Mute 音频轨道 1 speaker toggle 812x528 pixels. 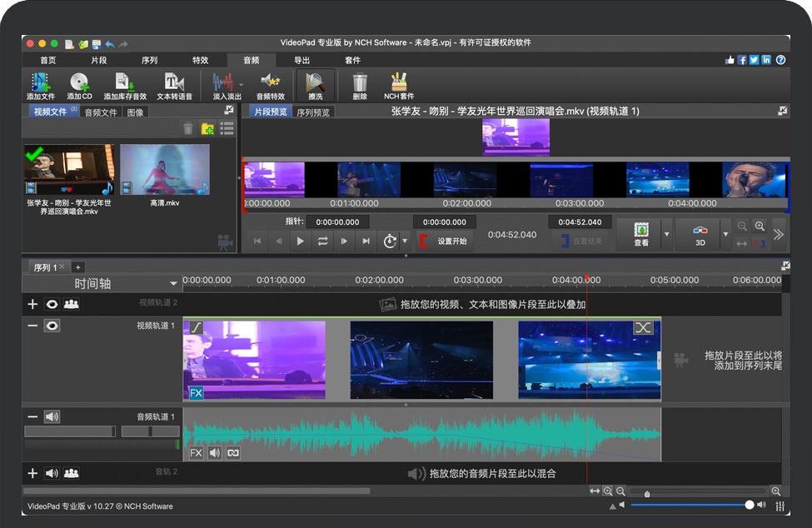pyautogui.click(x=52, y=416)
